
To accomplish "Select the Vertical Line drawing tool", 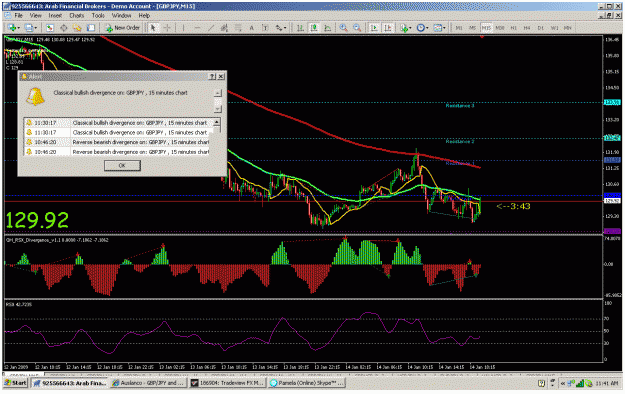I will [x=183, y=28].
